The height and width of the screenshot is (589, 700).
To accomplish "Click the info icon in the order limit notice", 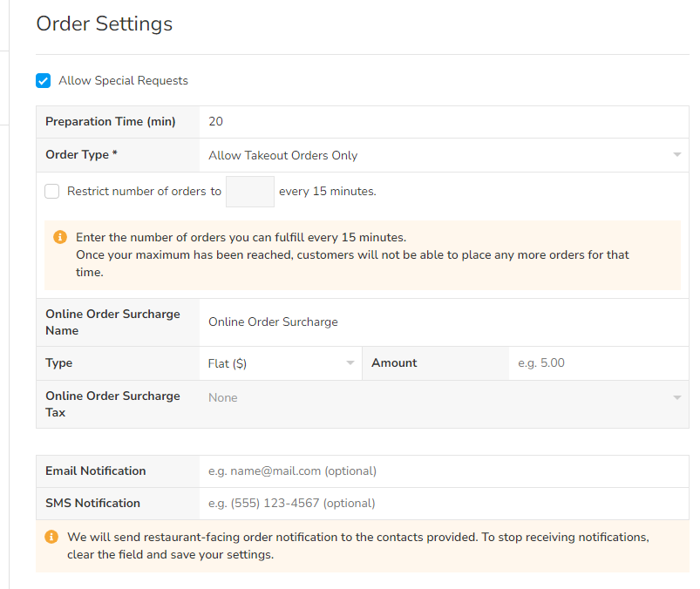I will (59, 237).
